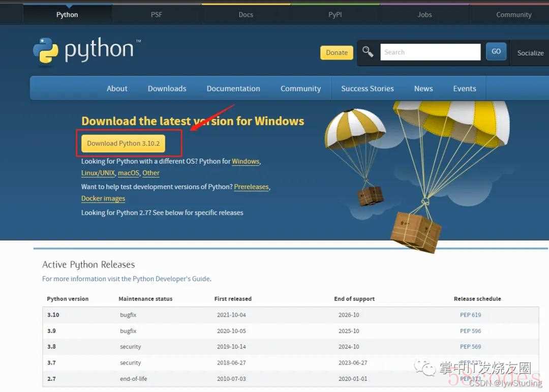
Task: Open the Linux/UNIX link
Action: pos(98,173)
